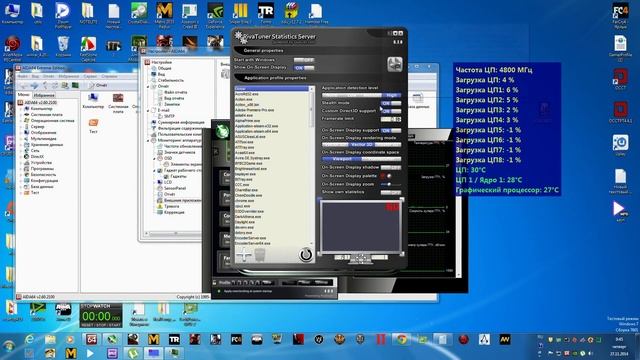Collapse the Мониторинг аппаратуры node in the settings tree
This screenshot has width=640, height=360.
(149, 140)
